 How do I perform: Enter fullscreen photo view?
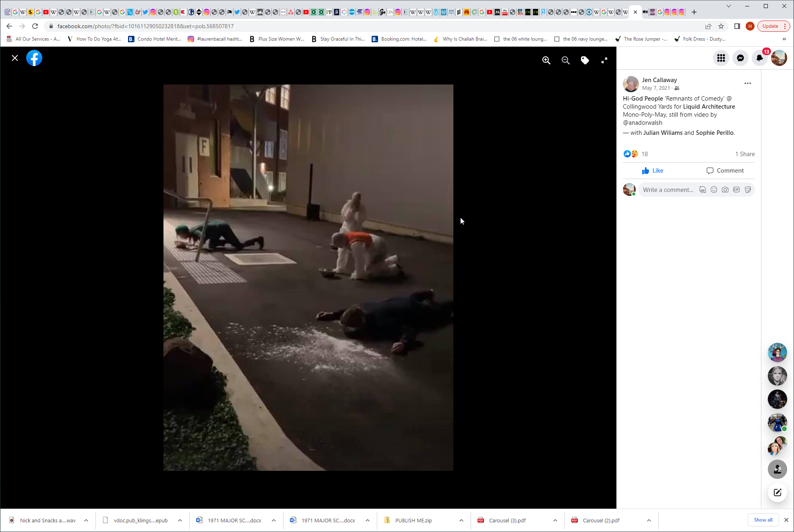(x=604, y=60)
